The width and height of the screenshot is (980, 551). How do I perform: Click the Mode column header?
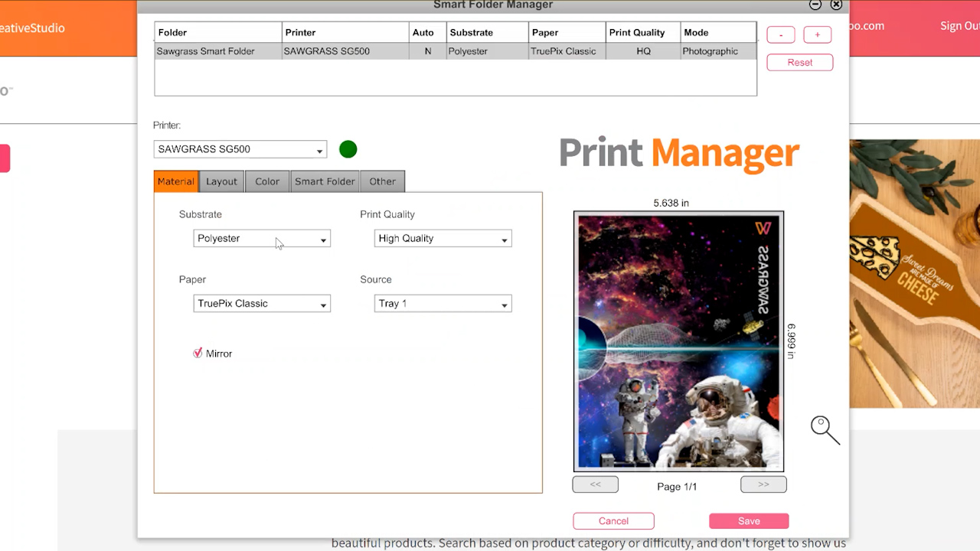(x=718, y=33)
